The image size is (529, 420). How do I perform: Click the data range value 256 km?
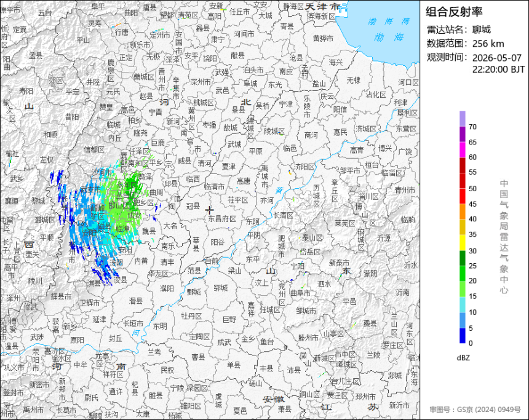(488, 44)
